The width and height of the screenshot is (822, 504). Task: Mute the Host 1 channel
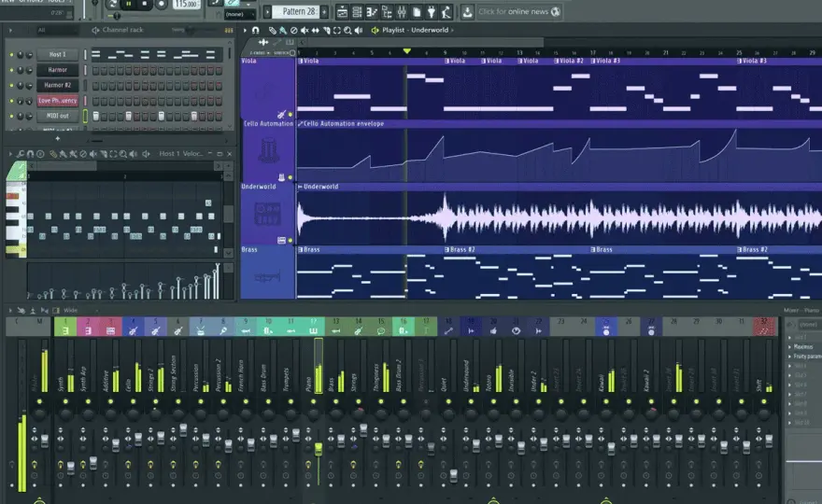[x=11, y=54]
